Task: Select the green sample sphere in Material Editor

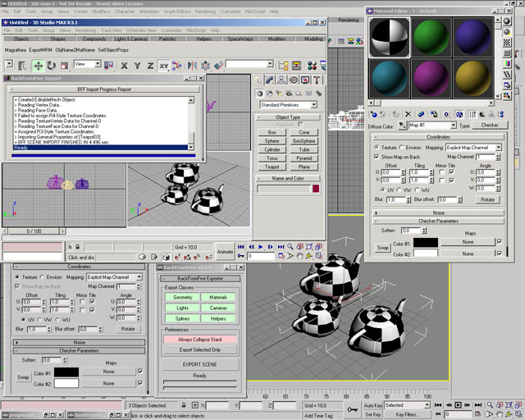Action: point(431,37)
